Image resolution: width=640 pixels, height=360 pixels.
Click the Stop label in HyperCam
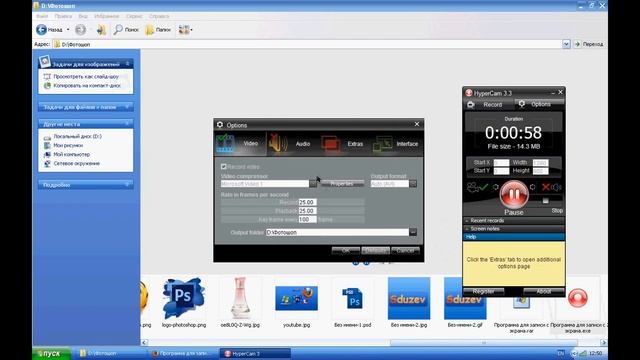(x=557, y=211)
